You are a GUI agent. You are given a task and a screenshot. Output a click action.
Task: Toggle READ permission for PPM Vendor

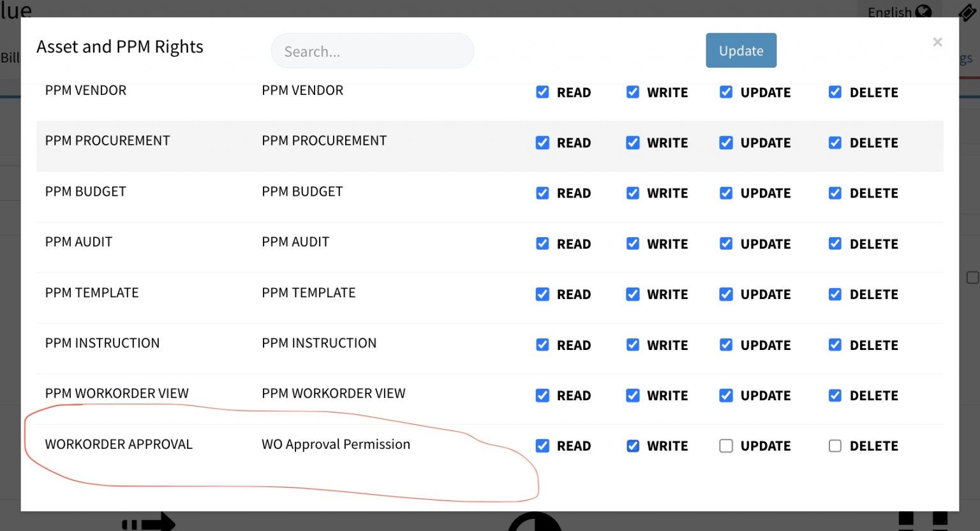click(x=542, y=92)
